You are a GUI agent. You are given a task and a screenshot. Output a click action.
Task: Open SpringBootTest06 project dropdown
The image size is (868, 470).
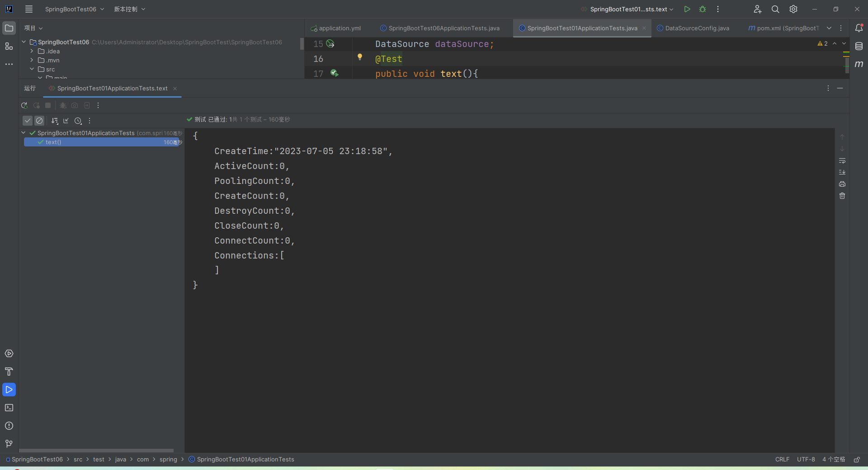click(x=75, y=9)
